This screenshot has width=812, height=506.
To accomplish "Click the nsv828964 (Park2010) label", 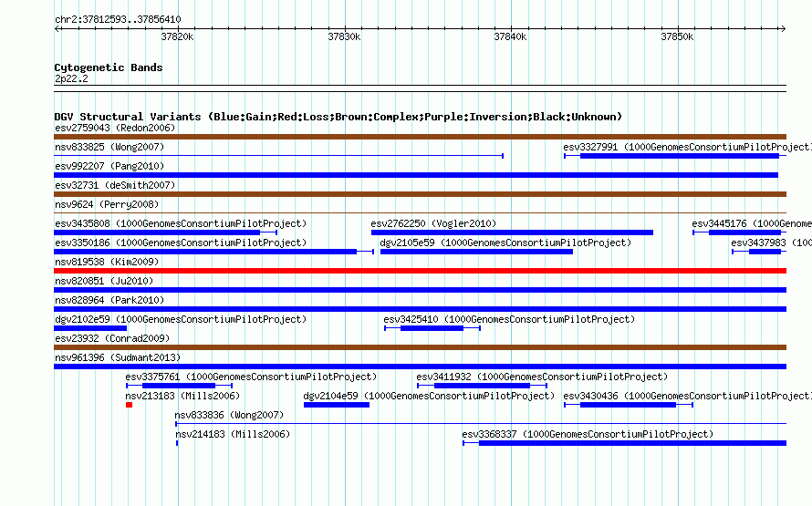I will tap(109, 300).
